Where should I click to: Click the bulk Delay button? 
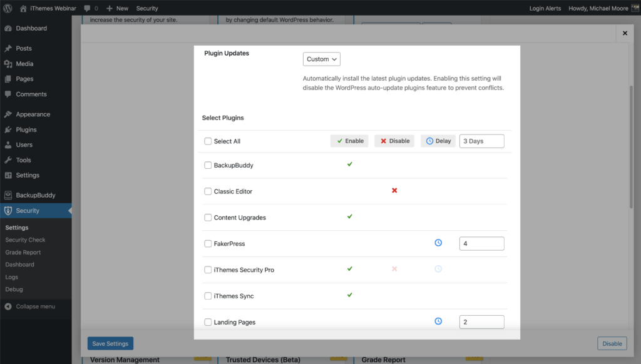click(x=438, y=141)
